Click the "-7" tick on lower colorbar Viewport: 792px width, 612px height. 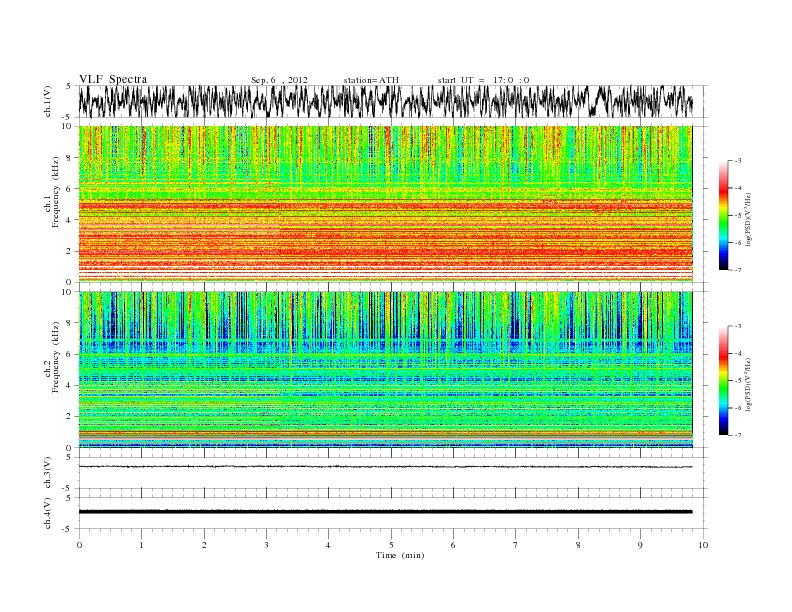[737, 435]
